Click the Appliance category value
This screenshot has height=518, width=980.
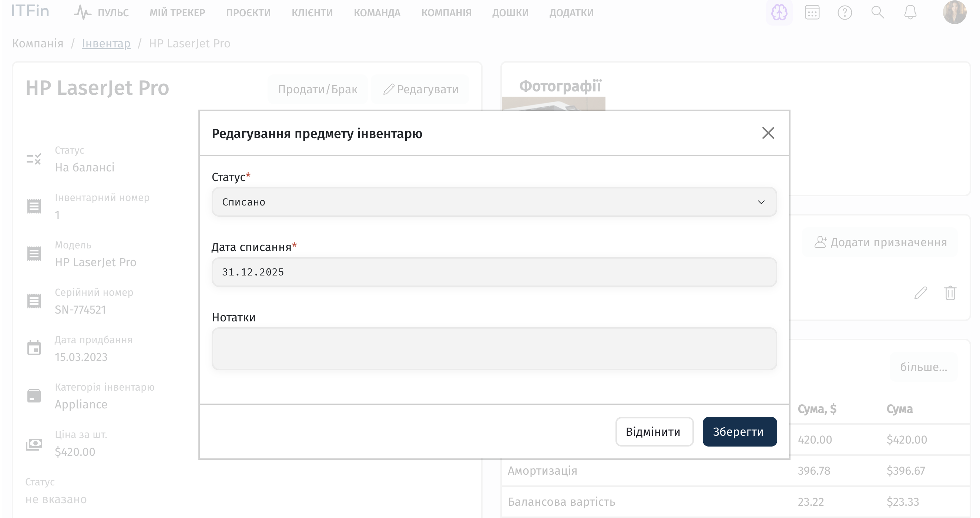pyautogui.click(x=81, y=405)
